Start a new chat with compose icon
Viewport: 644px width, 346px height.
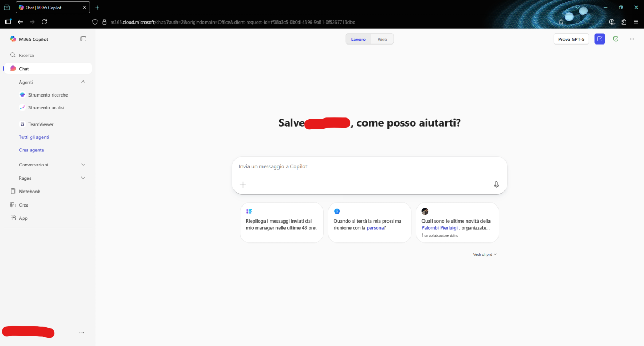pyautogui.click(x=599, y=39)
